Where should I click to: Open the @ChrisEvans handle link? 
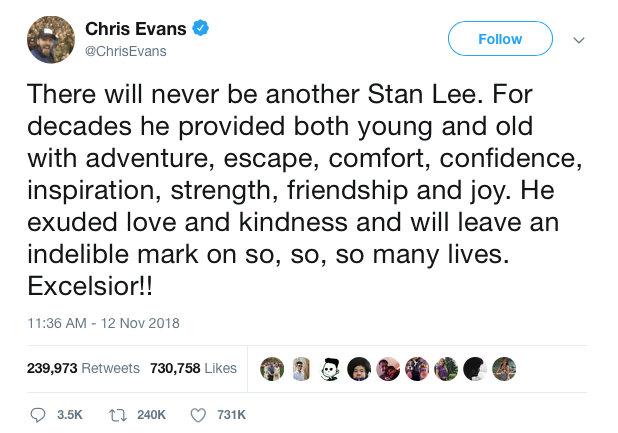point(125,51)
